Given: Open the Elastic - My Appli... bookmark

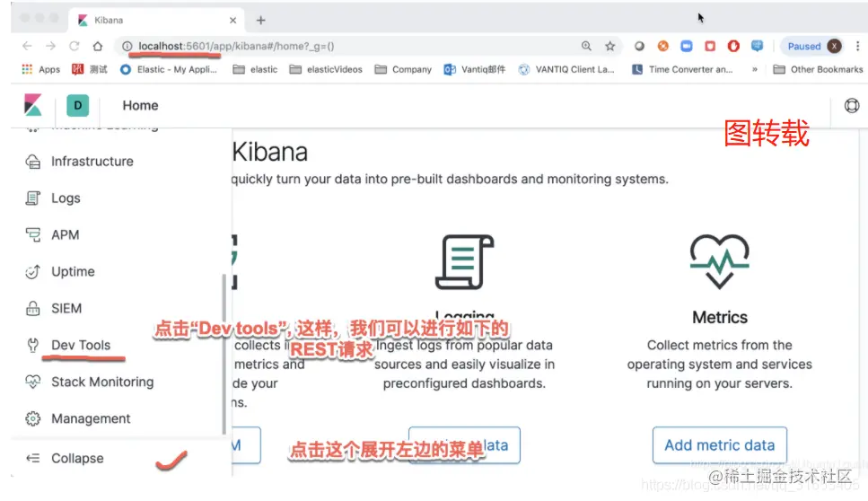Looking at the screenshot, I should coord(168,69).
